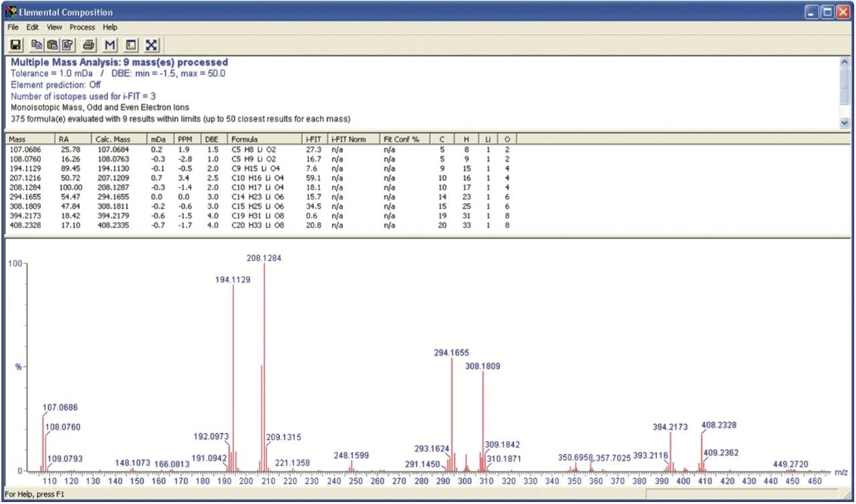Click the window layout icon in toolbar

(131, 45)
